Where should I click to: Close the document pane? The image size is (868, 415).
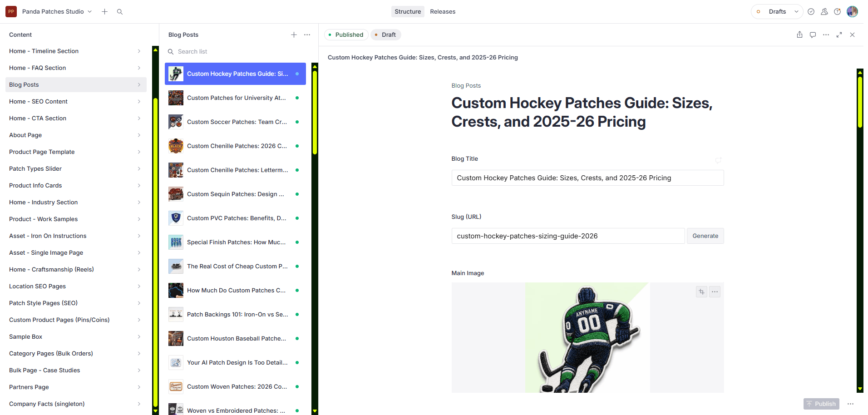pyautogui.click(x=853, y=35)
